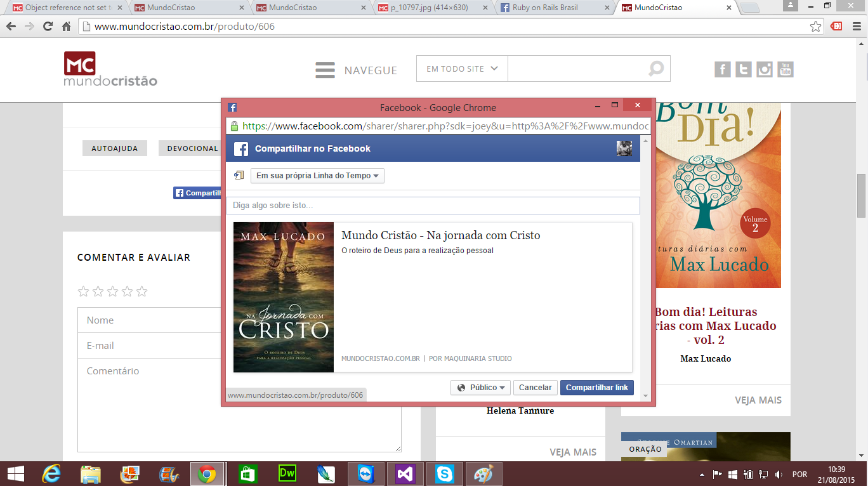
Task: Click the green padlock in popup address bar
Action: point(234,126)
